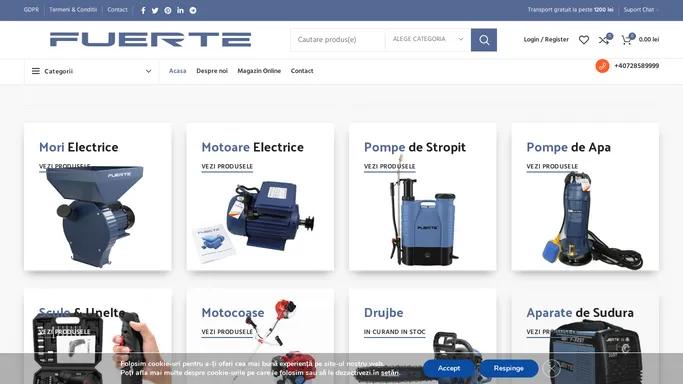This screenshot has height=384, width=683.
Task: Click Vezi Produsele under Motoare Electrice
Action: [x=227, y=167]
